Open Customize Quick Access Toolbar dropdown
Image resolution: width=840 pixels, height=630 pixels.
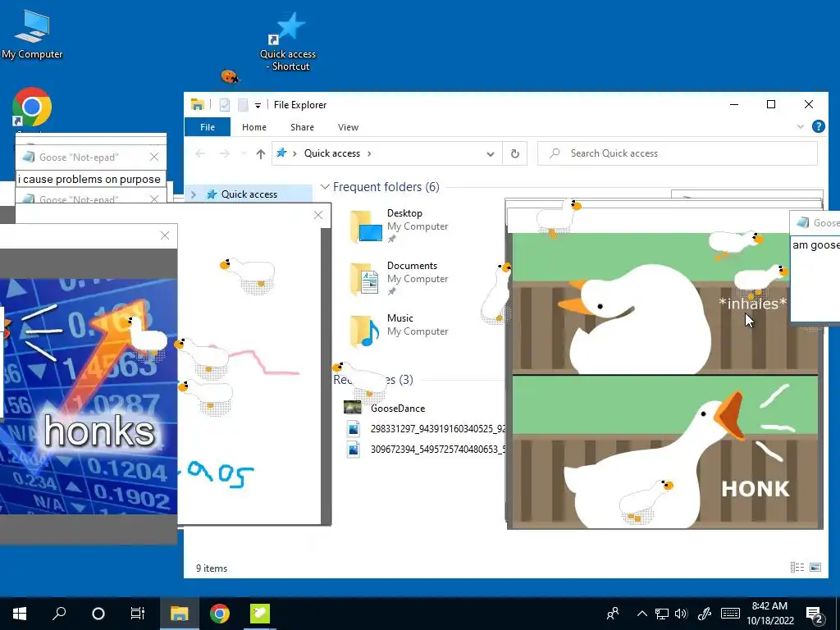(258, 105)
